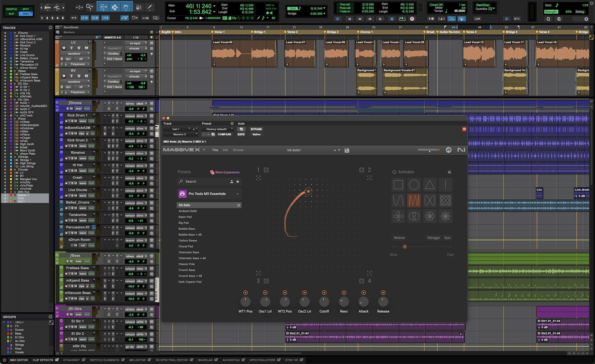Screen dimensions: 595x364
Task: Switch to the Browse tab
Action: [x=238, y=150]
